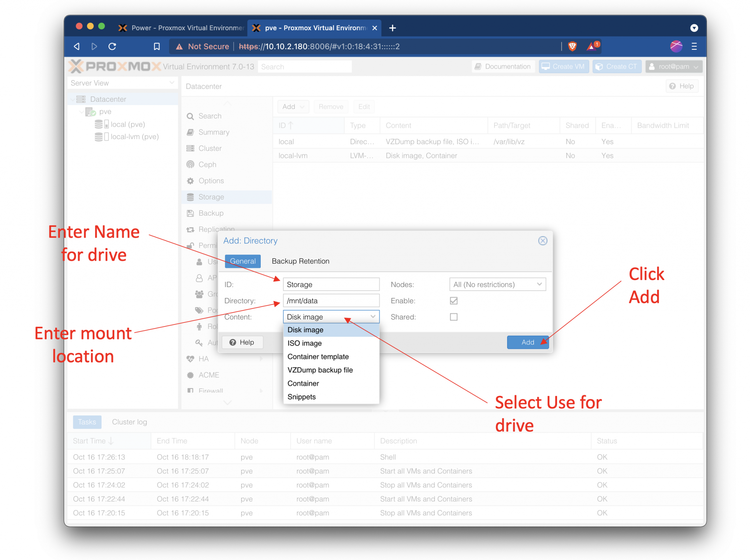Click the Help icon in the top right
The image size is (750, 560).
[x=682, y=86]
